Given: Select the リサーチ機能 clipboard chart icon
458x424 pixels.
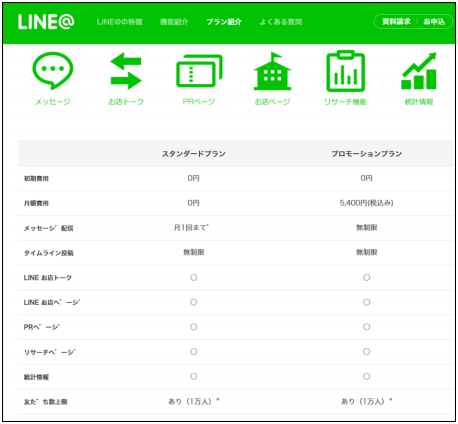Looking at the screenshot, I should tap(345, 71).
